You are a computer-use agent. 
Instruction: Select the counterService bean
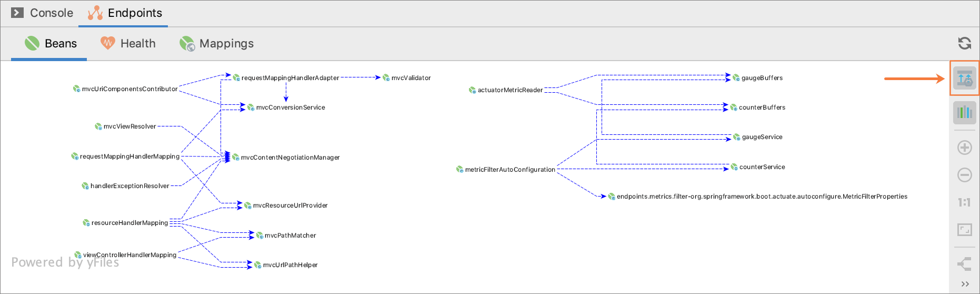(757, 167)
